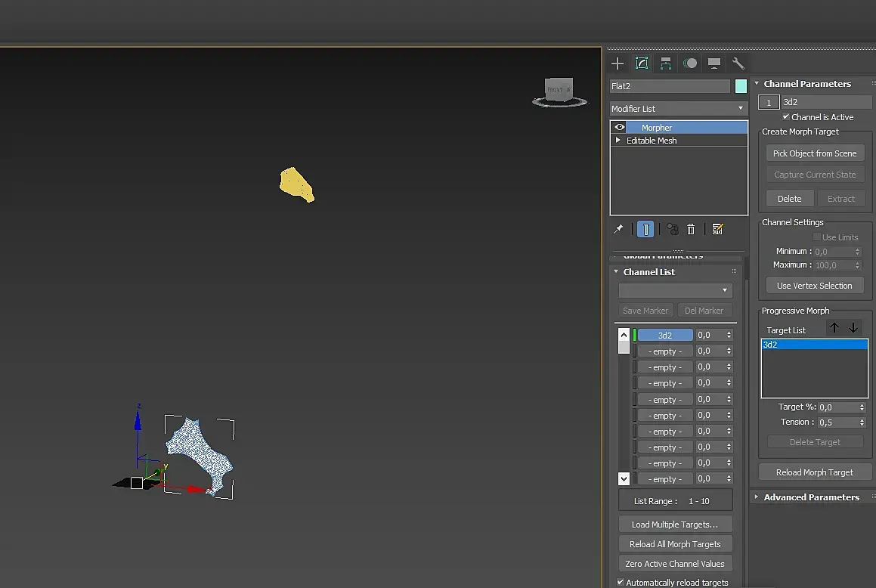Move target up in Target List
This screenshot has height=588, width=876.
[834, 328]
